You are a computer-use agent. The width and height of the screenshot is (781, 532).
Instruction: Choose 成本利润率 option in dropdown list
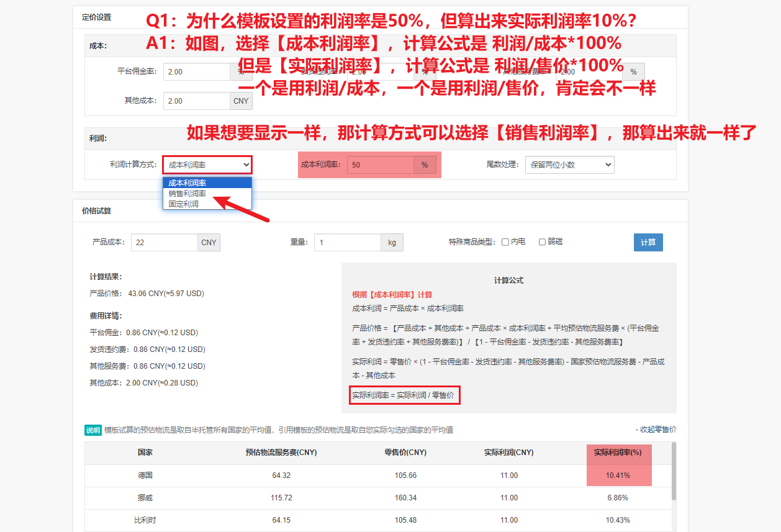pyautogui.click(x=207, y=183)
